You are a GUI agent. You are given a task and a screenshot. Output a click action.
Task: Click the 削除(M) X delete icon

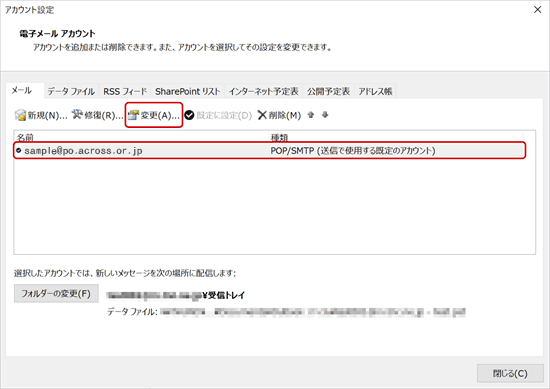tap(262, 115)
